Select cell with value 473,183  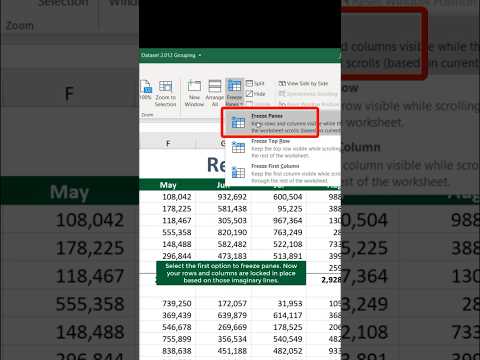(225, 256)
